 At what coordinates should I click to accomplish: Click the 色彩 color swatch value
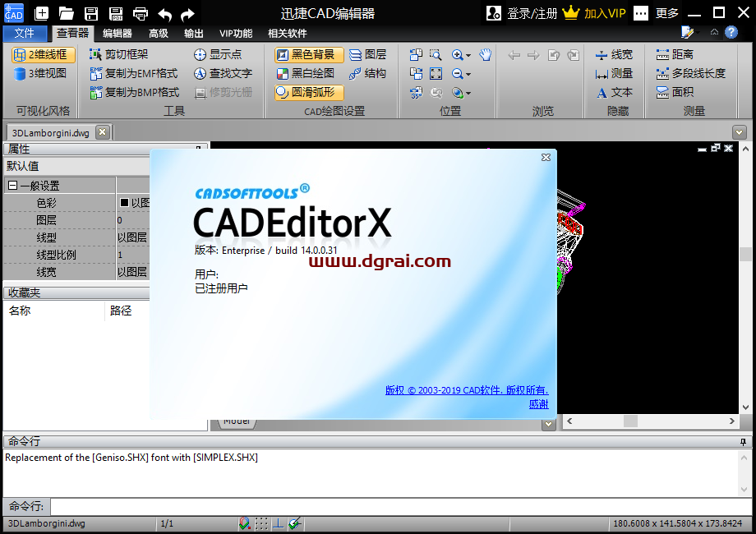coord(124,202)
